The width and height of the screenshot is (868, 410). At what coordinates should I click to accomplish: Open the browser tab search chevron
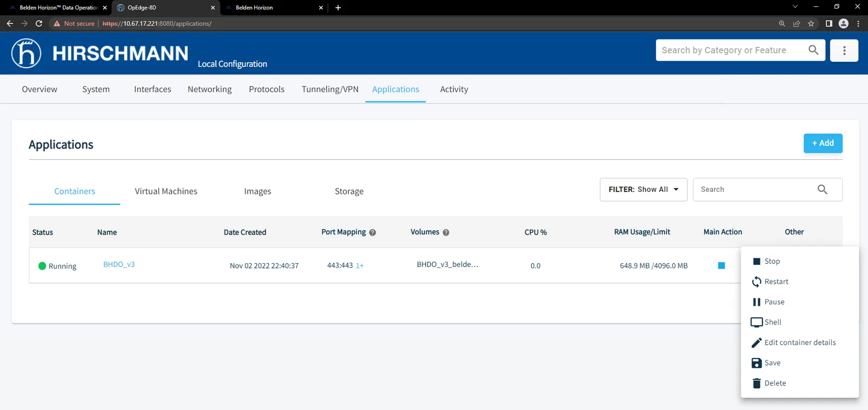pyautogui.click(x=795, y=7)
